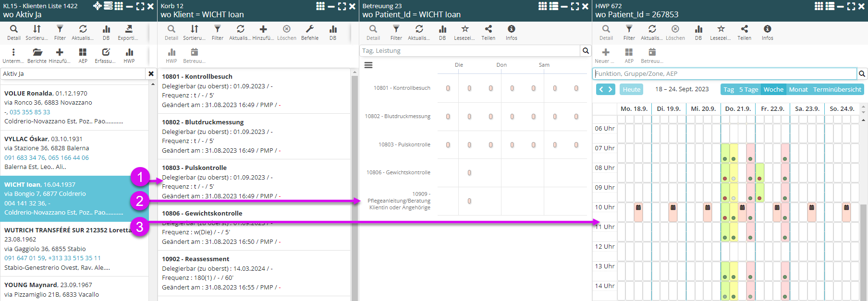Switch calendar to 5 Tage view
The image size is (868, 301).
click(x=748, y=89)
